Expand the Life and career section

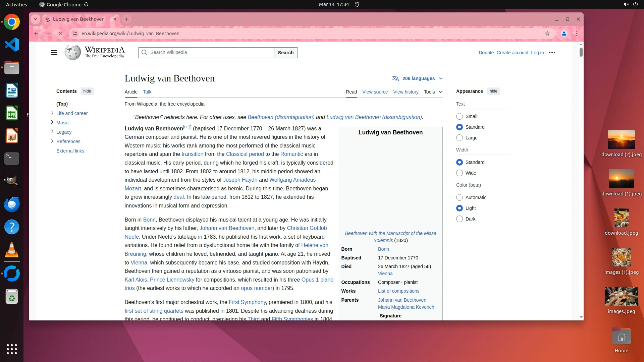[x=52, y=113]
